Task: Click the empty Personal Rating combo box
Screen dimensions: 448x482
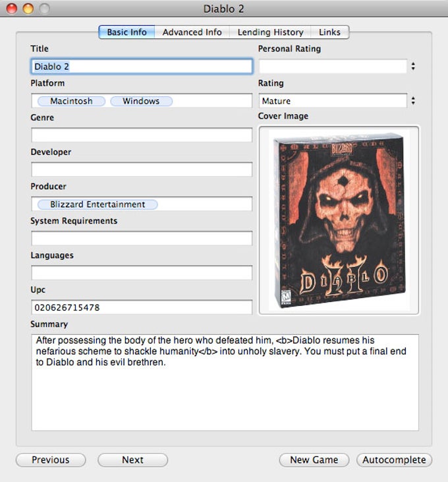Action: [333, 67]
